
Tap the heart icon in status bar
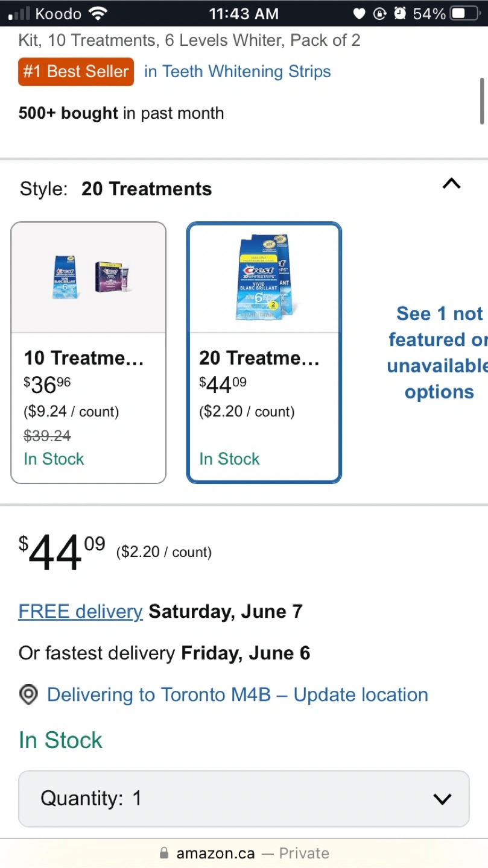pyautogui.click(x=360, y=13)
